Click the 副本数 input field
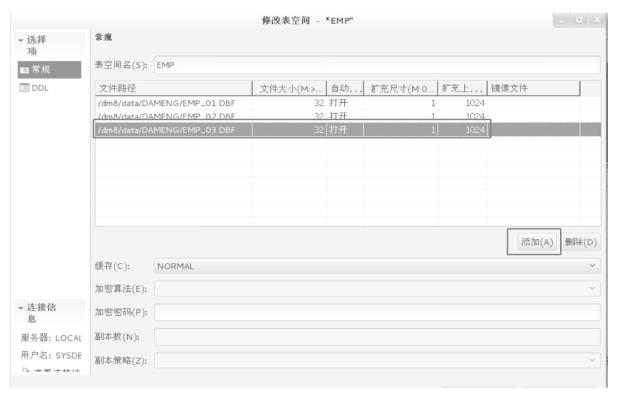The height and width of the screenshot is (399, 632). (x=377, y=337)
